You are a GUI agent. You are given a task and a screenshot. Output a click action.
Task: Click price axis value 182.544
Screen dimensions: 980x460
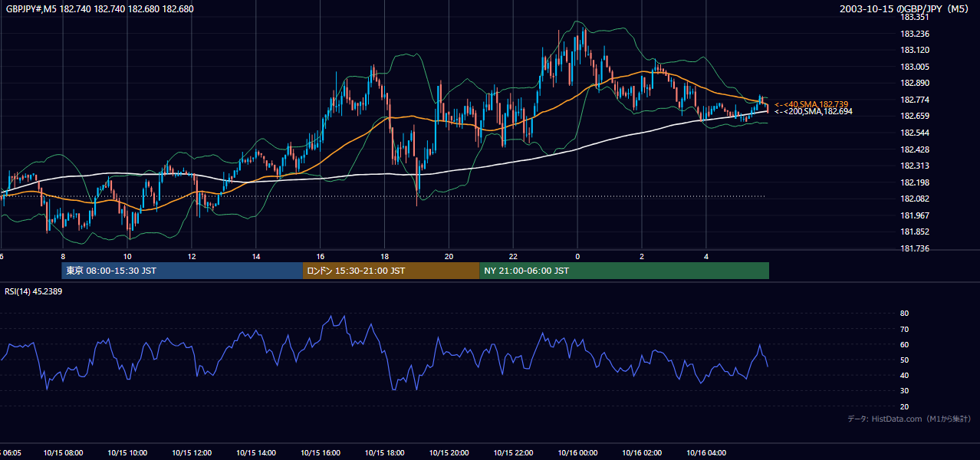click(915, 133)
